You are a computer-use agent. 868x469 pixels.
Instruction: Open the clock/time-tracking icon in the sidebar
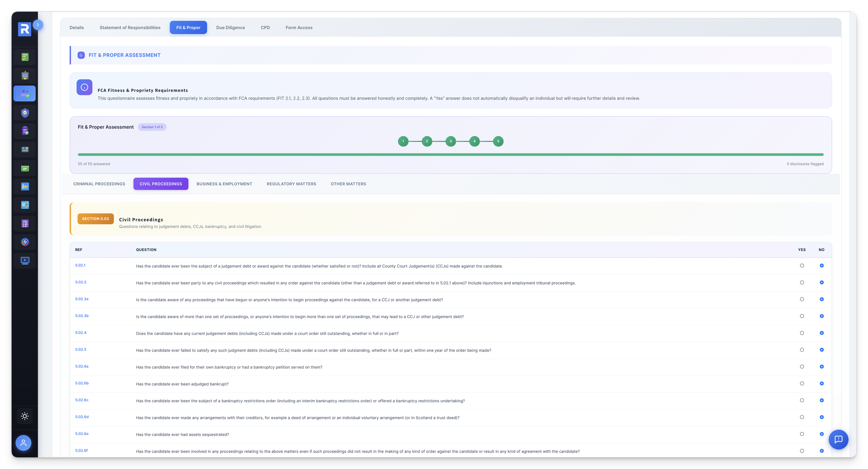[x=24, y=242]
